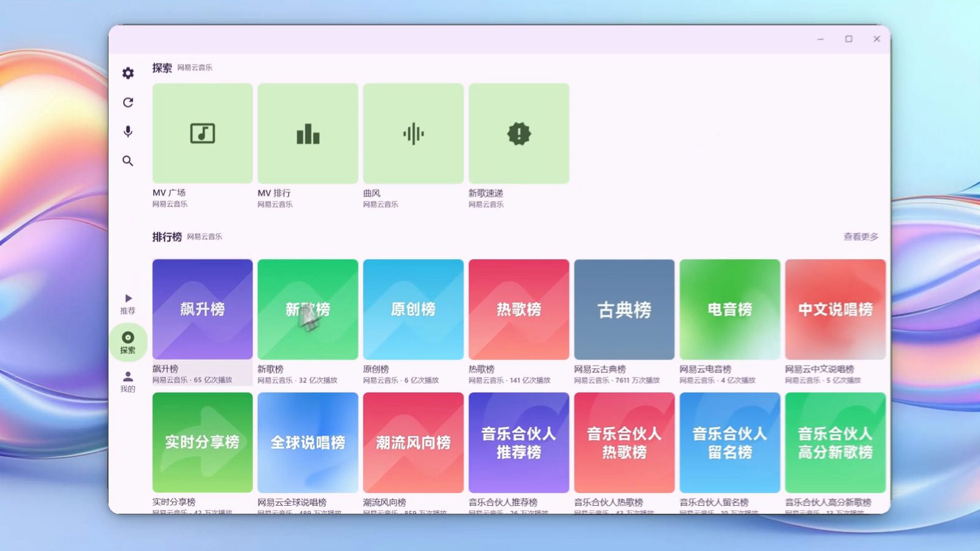Screen dimensions: 980x551
Task: Click the 网易云电音榜 title text
Action: (705, 369)
